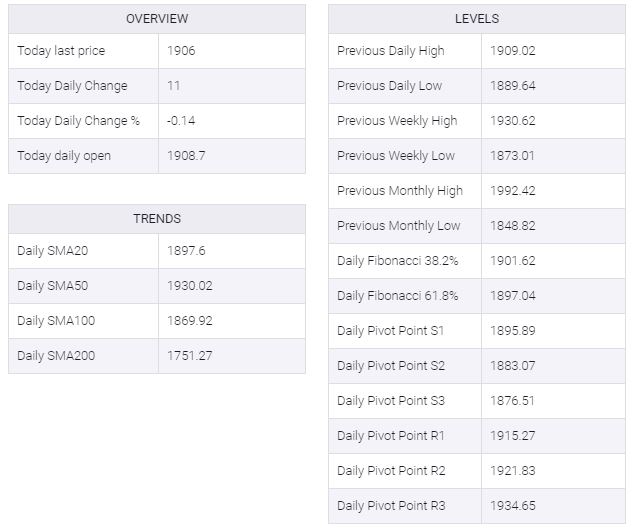
Task: Select the Daily SMA50 value 1930.02
Action: 190,285
